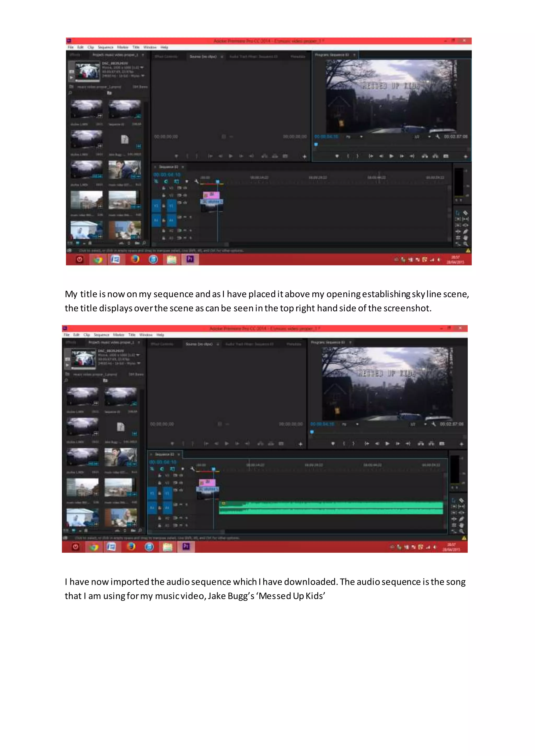
Task: Select the Zoom tool in lower screenshot
Action: coord(462,531)
